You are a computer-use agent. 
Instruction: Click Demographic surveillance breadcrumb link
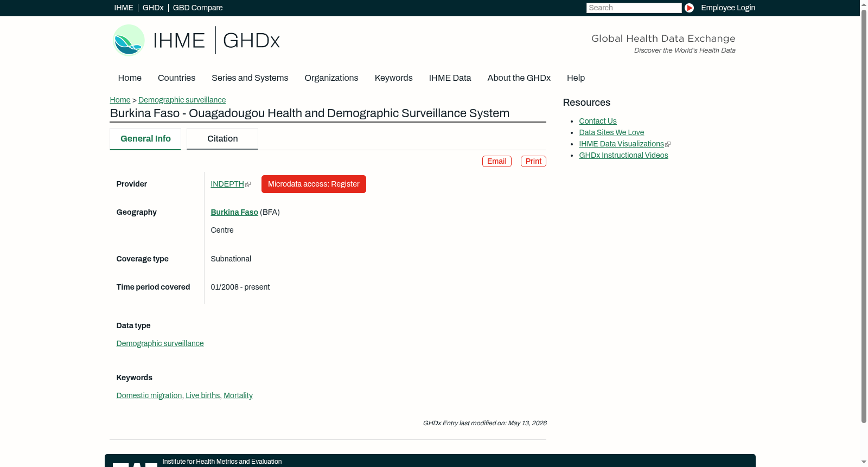coord(182,100)
